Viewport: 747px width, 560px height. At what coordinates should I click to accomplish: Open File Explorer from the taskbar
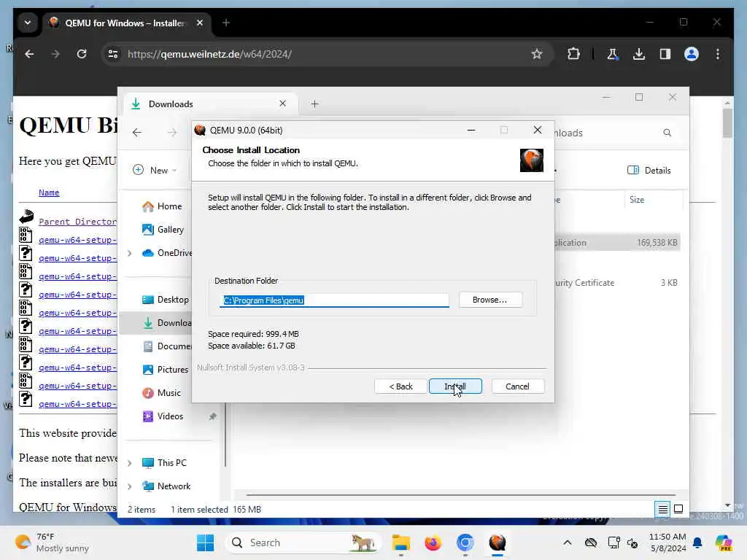400,542
